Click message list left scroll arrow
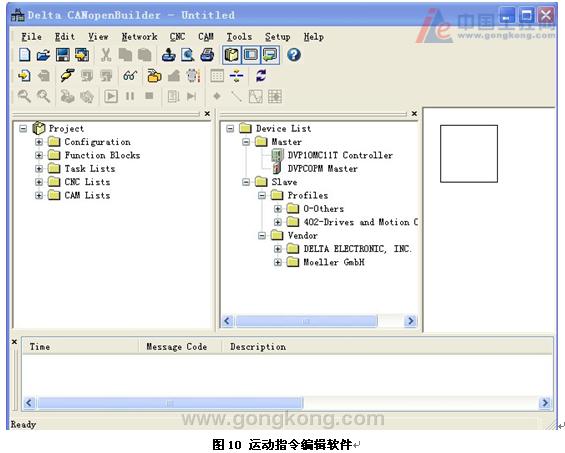Viewport: 565px width, 453px height. [x=29, y=403]
